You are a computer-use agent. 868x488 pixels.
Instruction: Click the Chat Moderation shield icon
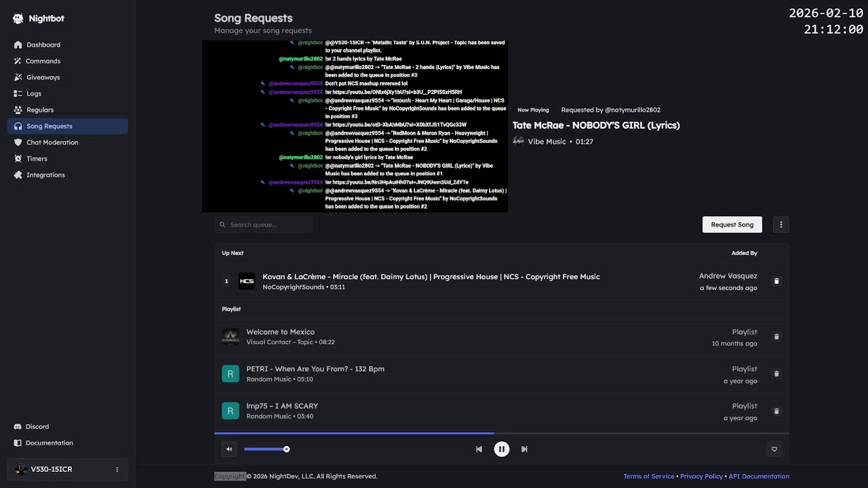pyautogui.click(x=18, y=142)
